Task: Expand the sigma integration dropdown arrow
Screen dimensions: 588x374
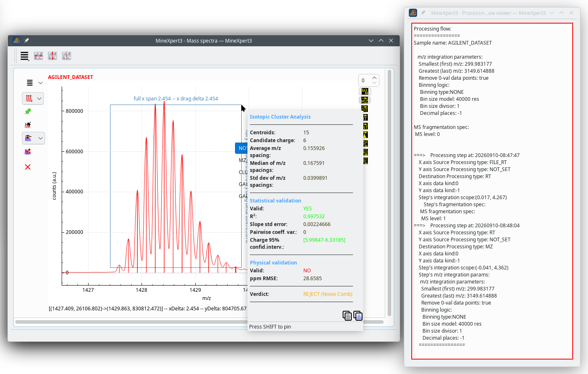Action: point(40,138)
